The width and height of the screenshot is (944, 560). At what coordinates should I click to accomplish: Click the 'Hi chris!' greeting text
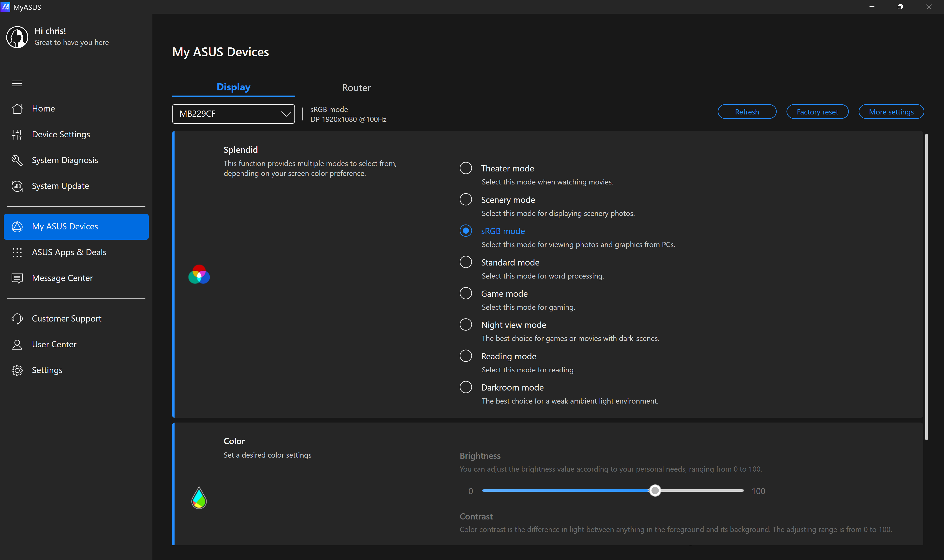click(x=50, y=31)
